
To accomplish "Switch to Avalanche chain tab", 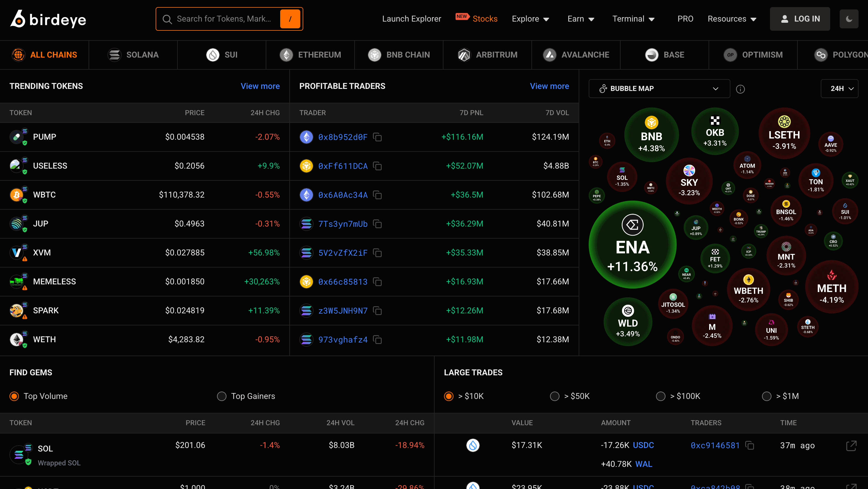I will 576,55.
